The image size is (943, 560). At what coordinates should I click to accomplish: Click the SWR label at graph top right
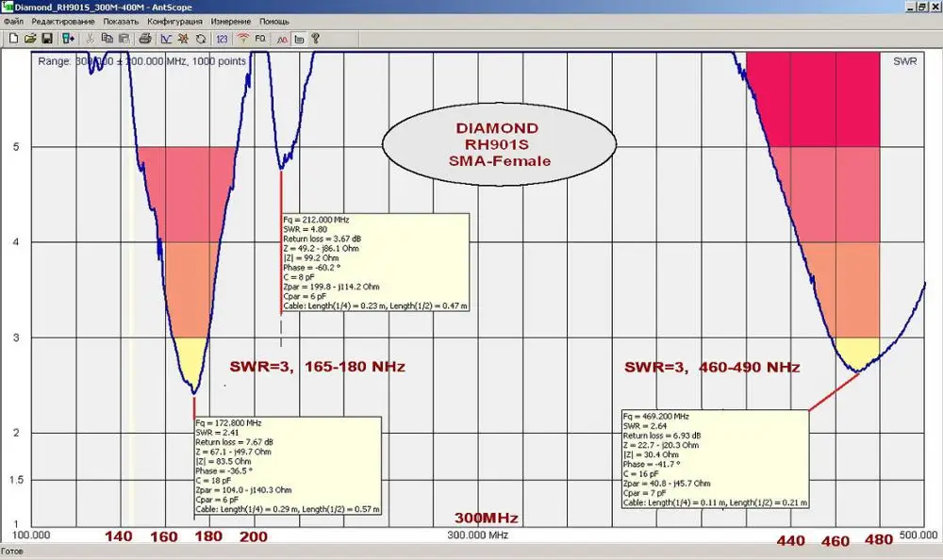(905, 61)
